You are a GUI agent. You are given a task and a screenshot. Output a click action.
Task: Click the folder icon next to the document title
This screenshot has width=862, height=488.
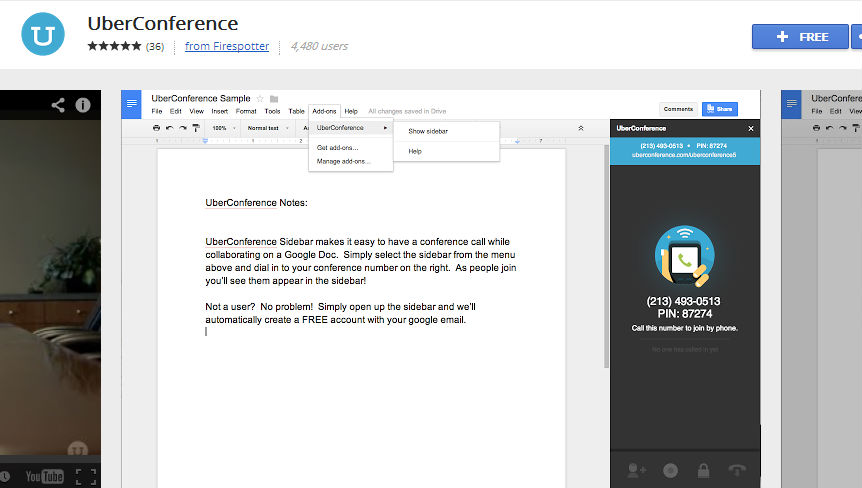pos(274,99)
